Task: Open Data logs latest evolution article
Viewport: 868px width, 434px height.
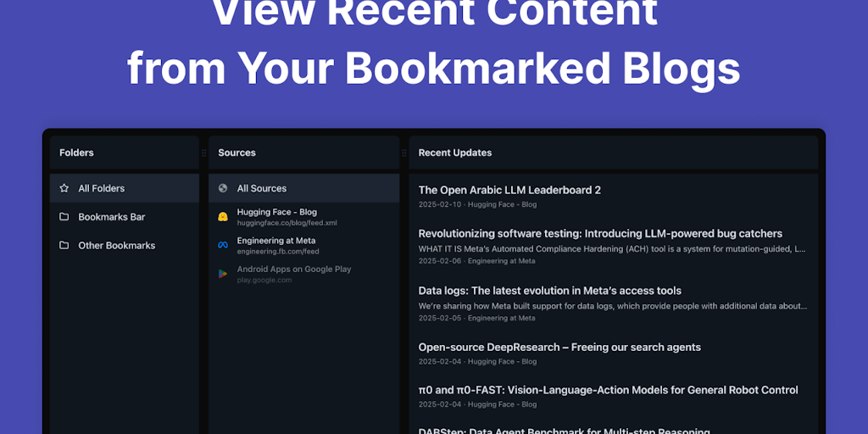Action: 549,291
